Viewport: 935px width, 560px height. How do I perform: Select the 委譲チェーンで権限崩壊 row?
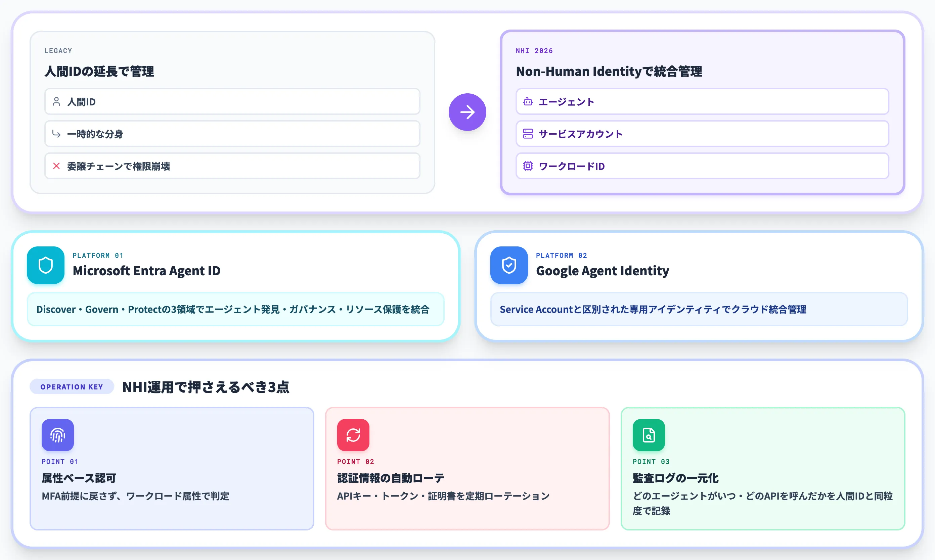coord(232,166)
